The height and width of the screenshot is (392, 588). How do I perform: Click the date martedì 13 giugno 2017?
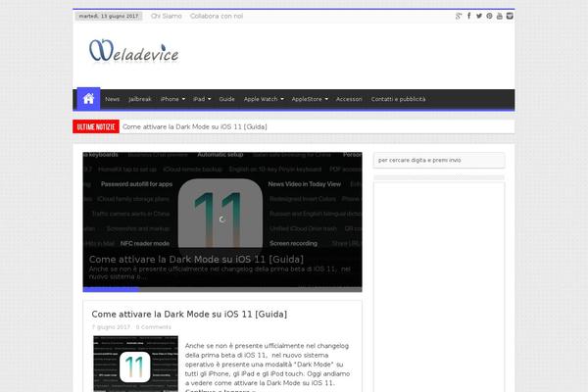109,16
